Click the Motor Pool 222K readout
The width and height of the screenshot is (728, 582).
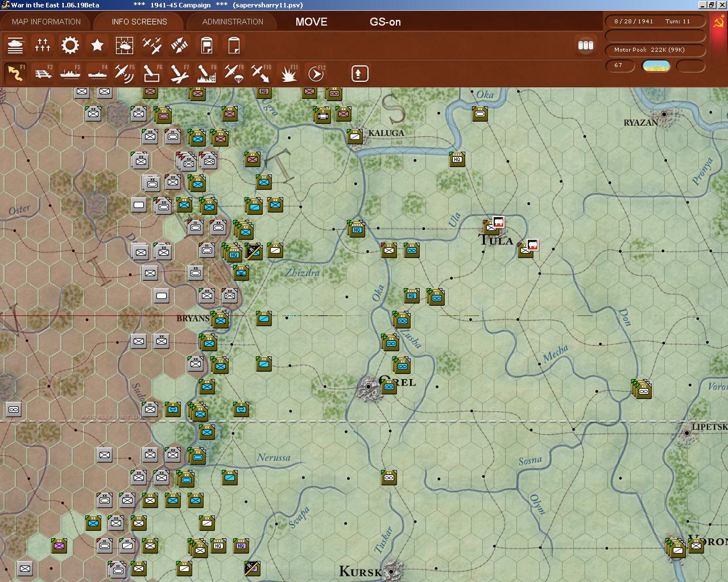(655, 49)
